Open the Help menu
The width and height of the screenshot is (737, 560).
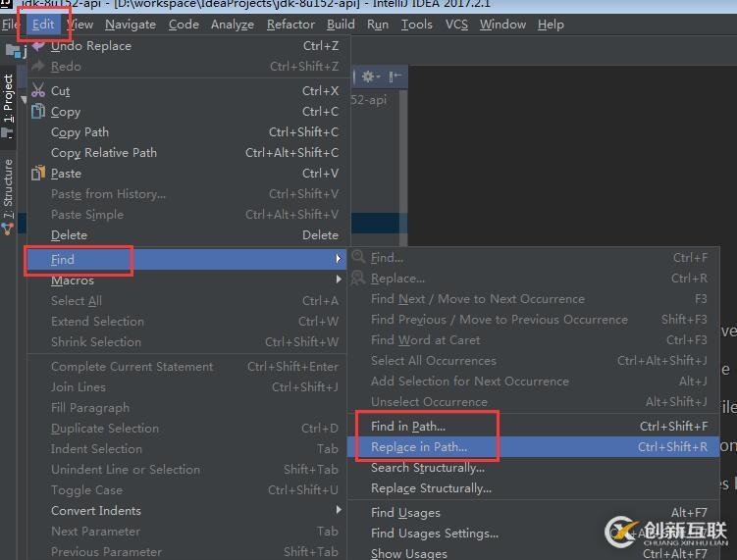pos(551,25)
